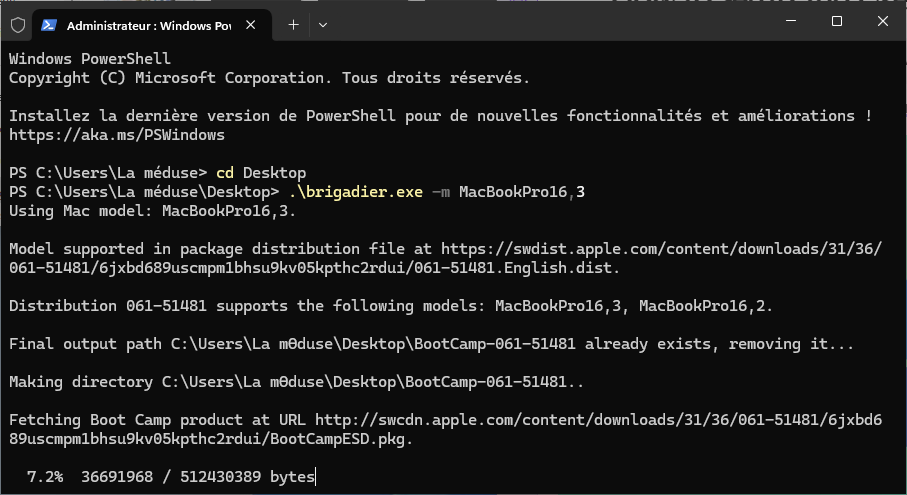Image resolution: width=907 pixels, height=495 pixels.
Task: Close the Windows PowerShell tab
Action: point(250,25)
